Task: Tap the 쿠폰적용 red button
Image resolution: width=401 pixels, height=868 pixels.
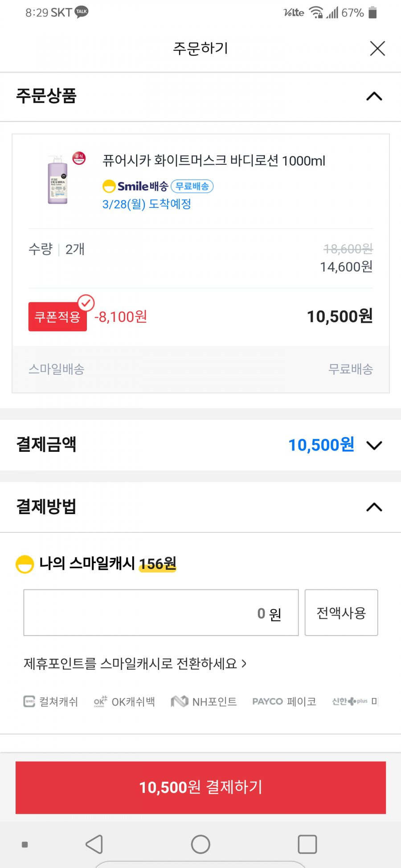Action: tap(57, 317)
